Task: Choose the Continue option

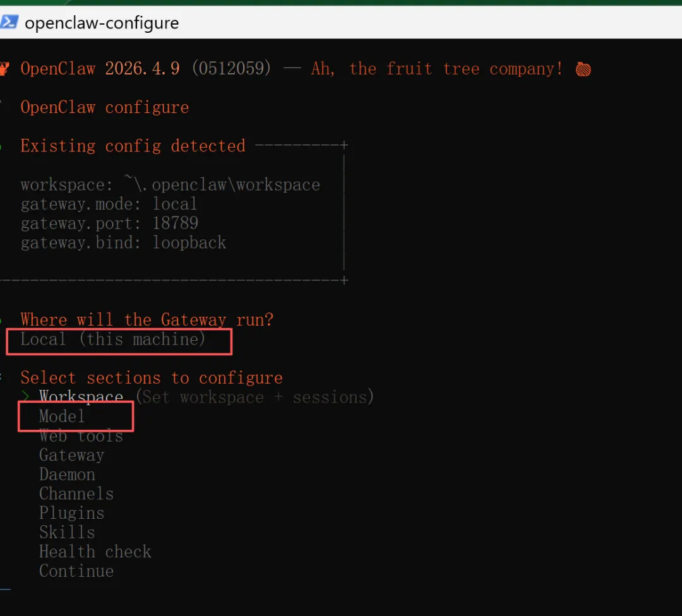Action: [76, 571]
